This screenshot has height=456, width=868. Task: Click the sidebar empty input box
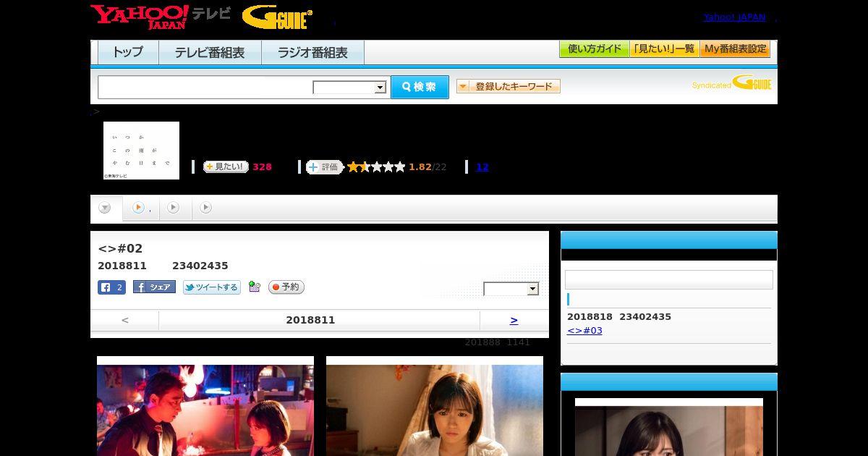pyautogui.click(x=669, y=280)
